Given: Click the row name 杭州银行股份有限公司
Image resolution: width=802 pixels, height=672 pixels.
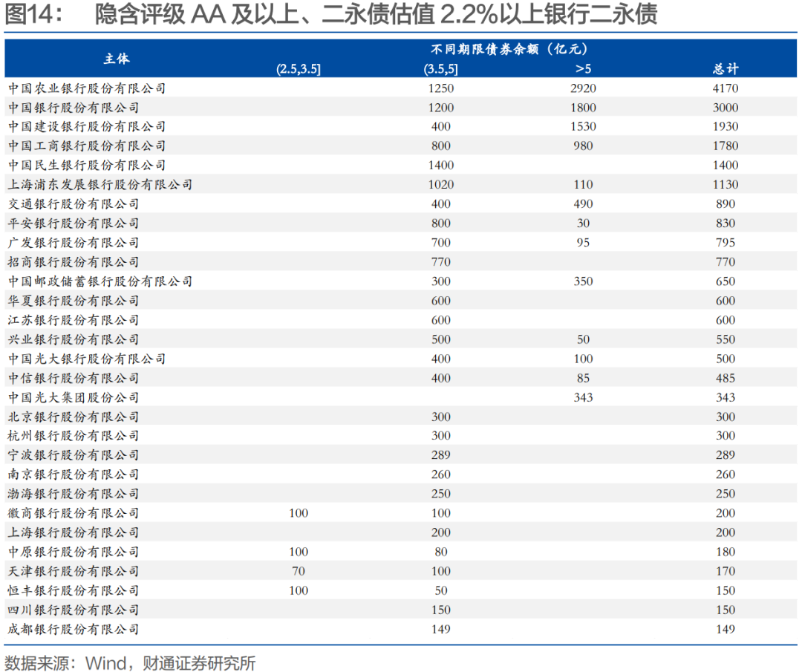Looking at the screenshot, I should (74, 436).
